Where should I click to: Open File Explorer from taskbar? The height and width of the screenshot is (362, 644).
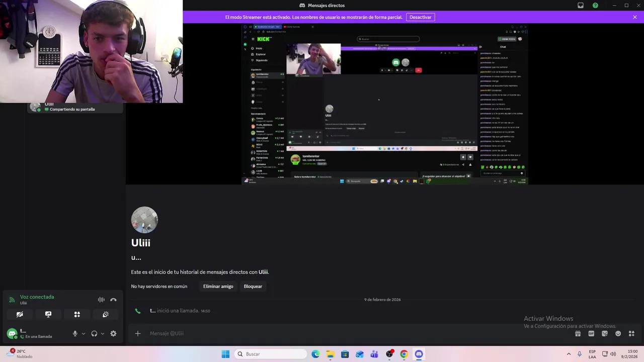[x=330, y=354]
